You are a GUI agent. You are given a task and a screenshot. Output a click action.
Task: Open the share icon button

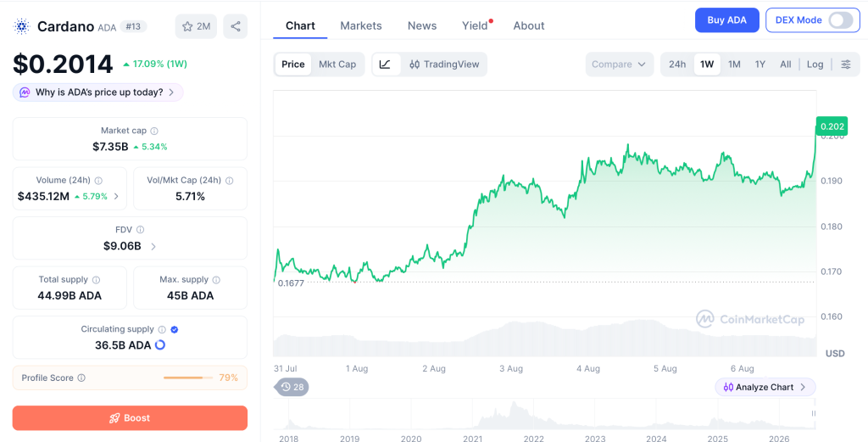[x=236, y=26]
